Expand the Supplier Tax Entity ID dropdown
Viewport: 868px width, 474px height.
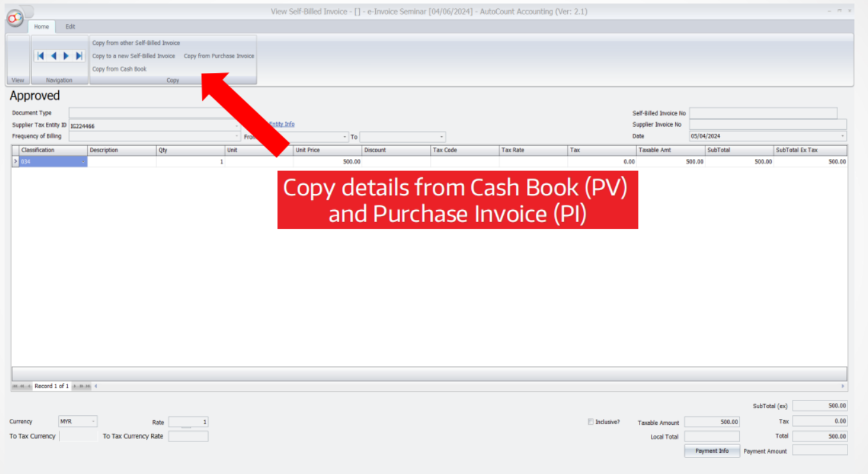[237, 126]
